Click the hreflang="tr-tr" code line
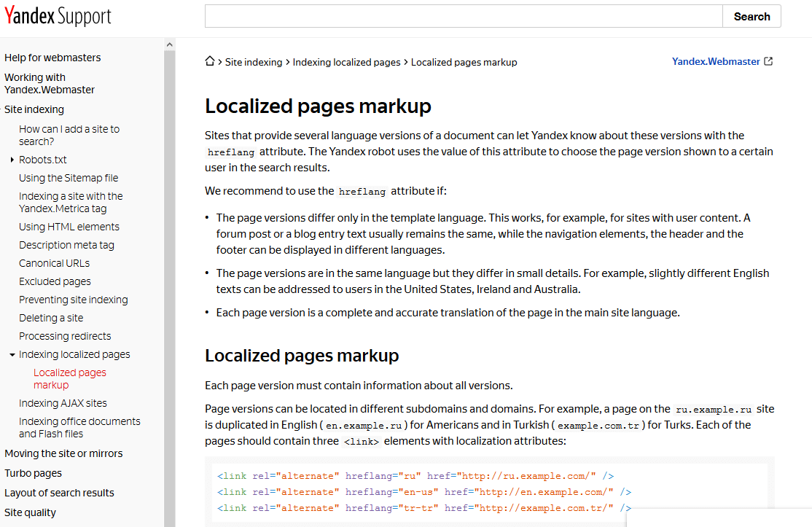 click(x=424, y=508)
